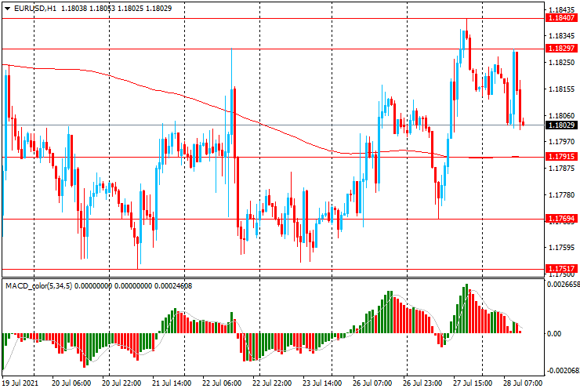The width and height of the screenshot is (580, 392).
Task: Click the 26 Jul 07:00 time axis label
Action: (x=372, y=383)
